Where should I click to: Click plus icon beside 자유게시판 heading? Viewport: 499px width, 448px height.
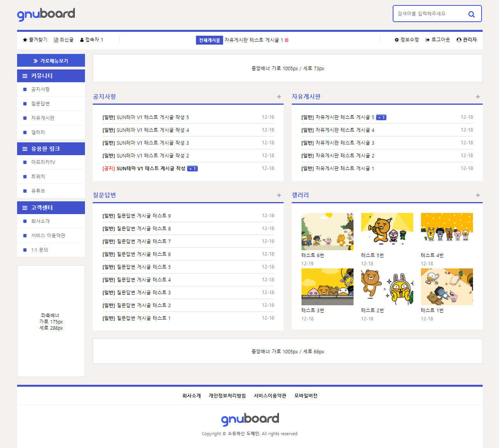(478, 97)
